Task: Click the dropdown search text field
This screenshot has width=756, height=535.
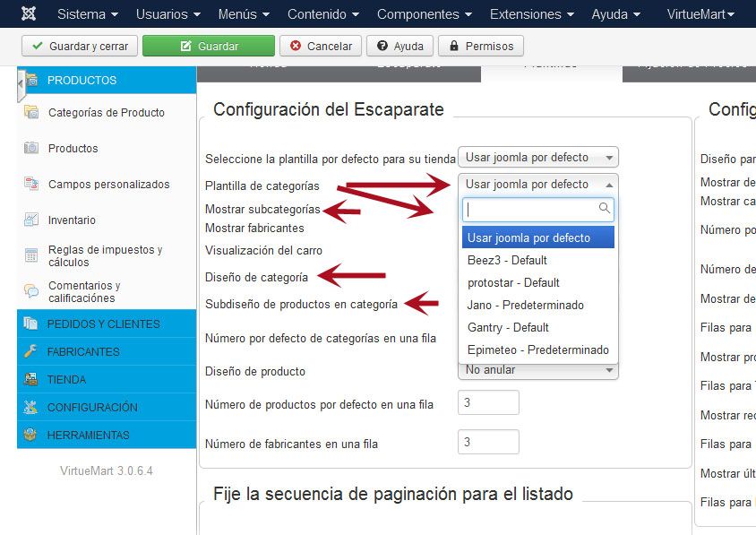Action: tap(538, 210)
